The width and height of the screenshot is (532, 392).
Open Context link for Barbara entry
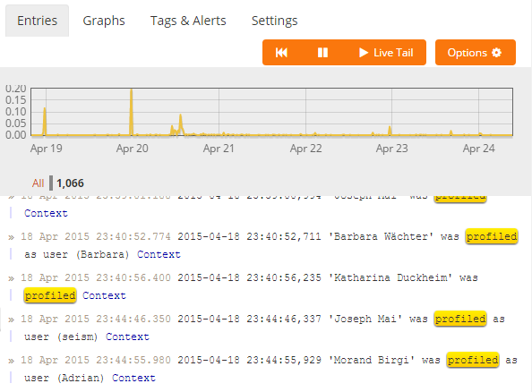[x=159, y=254]
